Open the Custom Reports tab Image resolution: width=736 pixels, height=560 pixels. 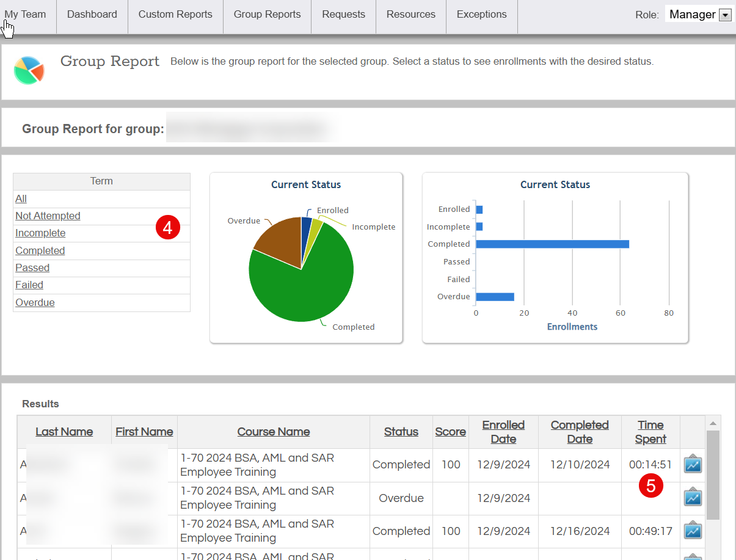(x=175, y=15)
